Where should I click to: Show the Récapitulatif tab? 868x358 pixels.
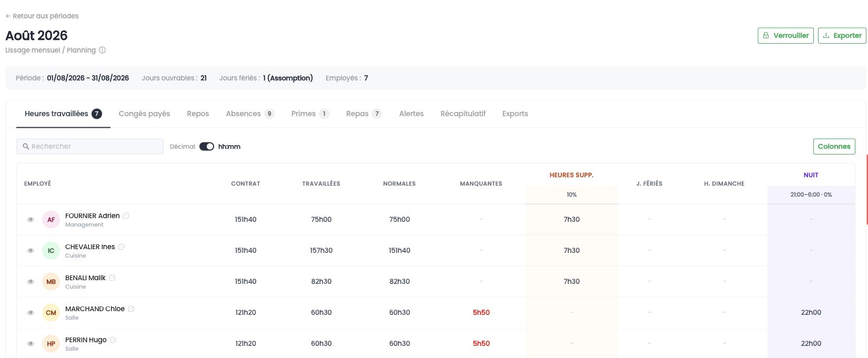coord(463,114)
